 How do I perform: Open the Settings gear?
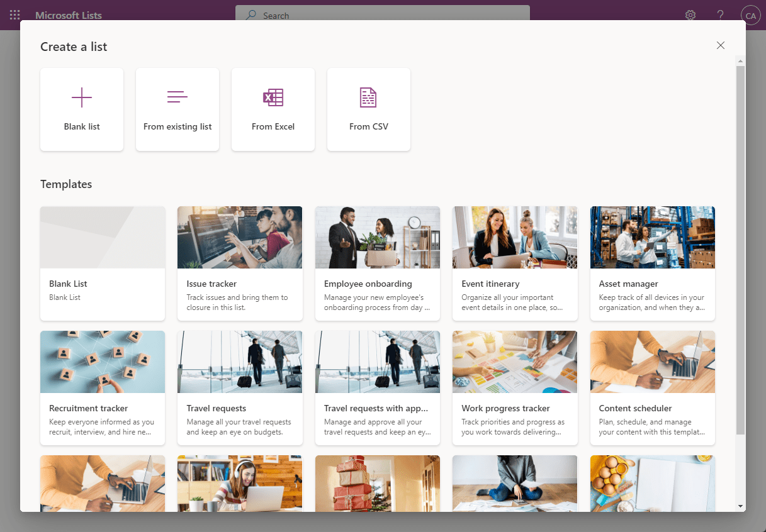coord(690,15)
